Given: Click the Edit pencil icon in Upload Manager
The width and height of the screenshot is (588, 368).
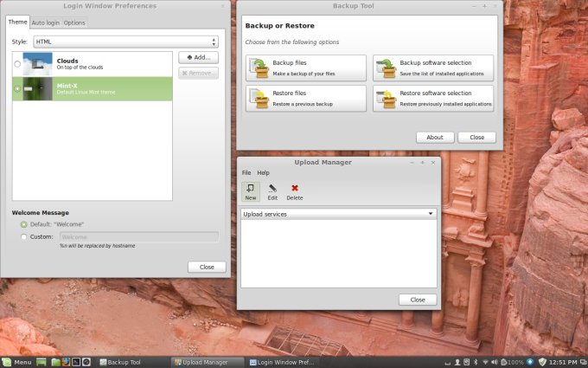Looking at the screenshot, I should (272, 190).
